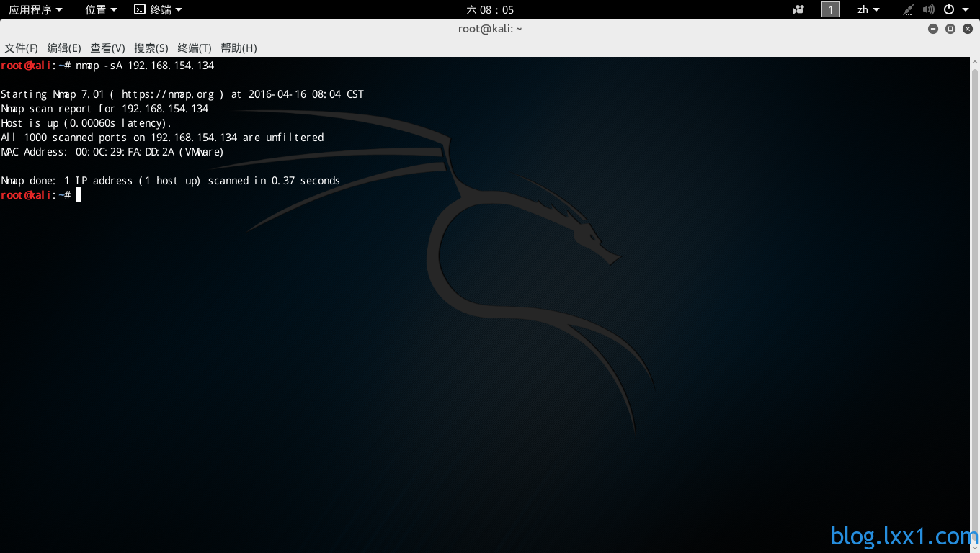
Task: Click the terminal vertical scrollbar
Action: 974,305
